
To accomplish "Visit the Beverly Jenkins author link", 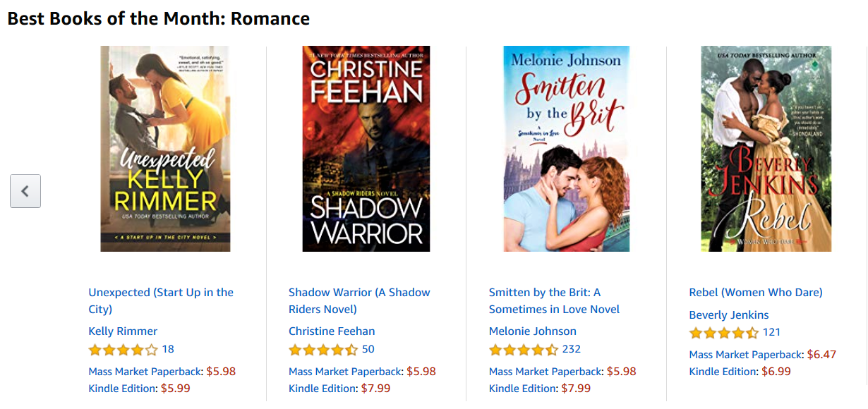I will 729,315.
